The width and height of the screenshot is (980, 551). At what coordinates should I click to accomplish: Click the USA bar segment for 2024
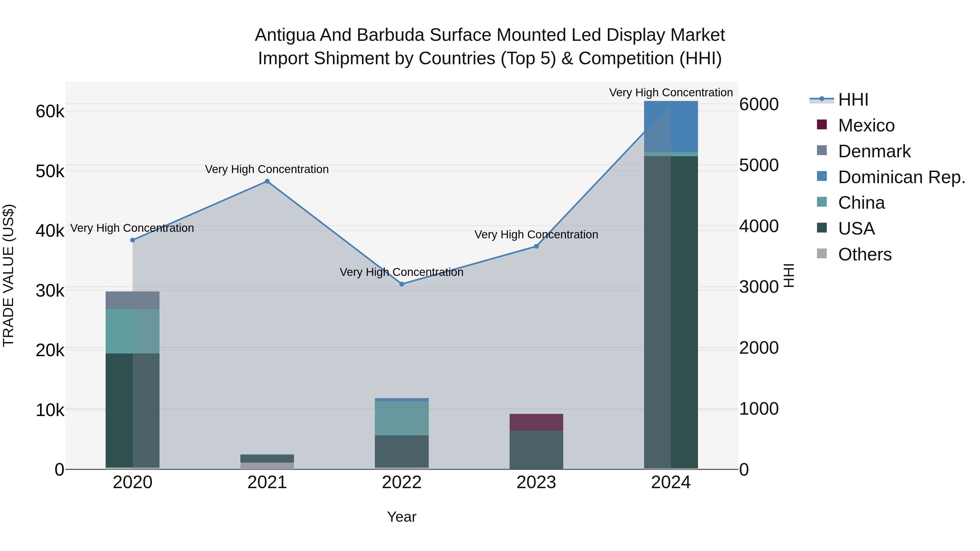[x=671, y=312]
